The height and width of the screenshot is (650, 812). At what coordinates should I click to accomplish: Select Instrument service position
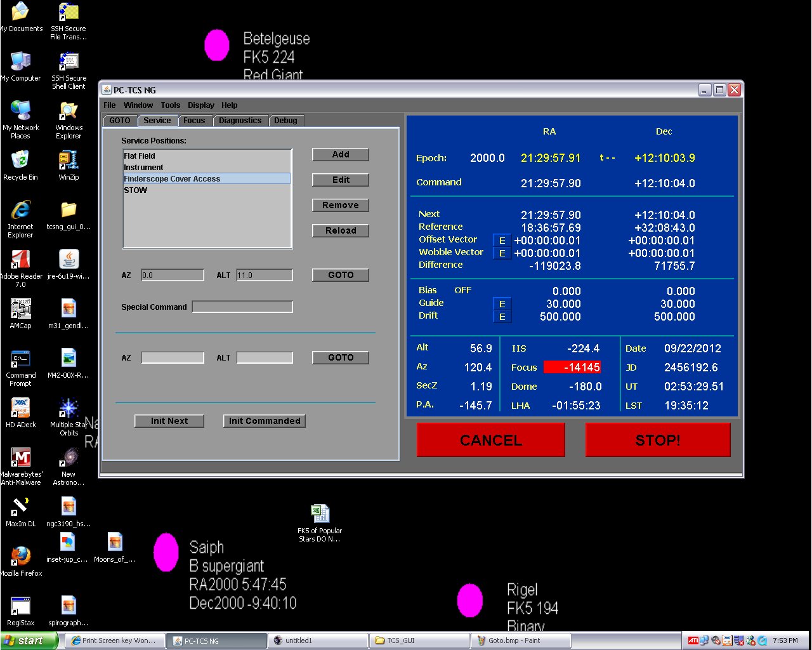207,167
